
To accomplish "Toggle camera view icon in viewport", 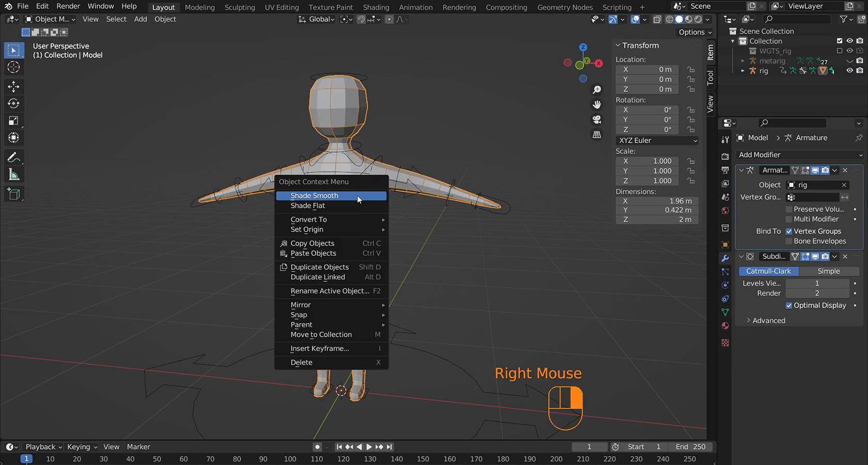I will click(x=597, y=119).
